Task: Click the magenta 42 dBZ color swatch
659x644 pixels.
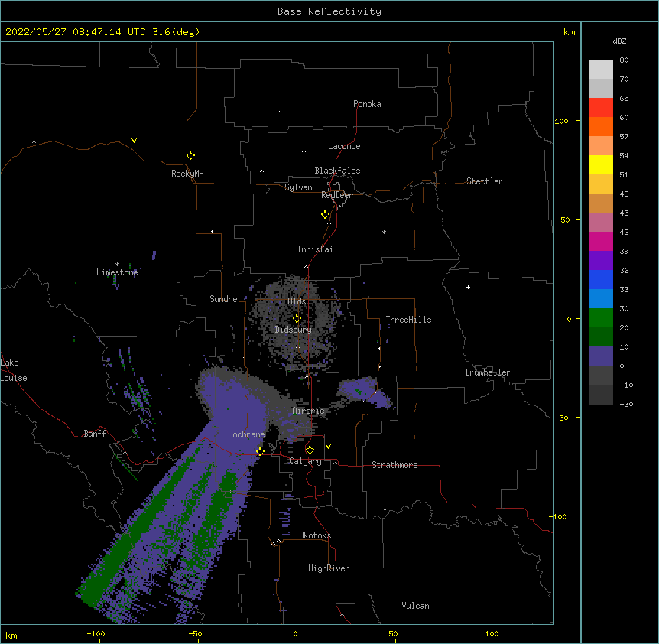Action: [601, 241]
